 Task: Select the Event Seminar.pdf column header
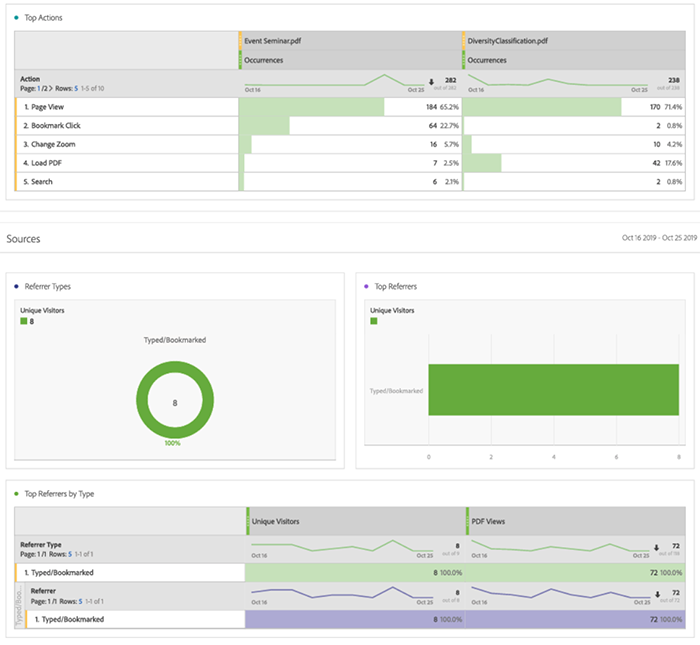[x=276, y=42]
